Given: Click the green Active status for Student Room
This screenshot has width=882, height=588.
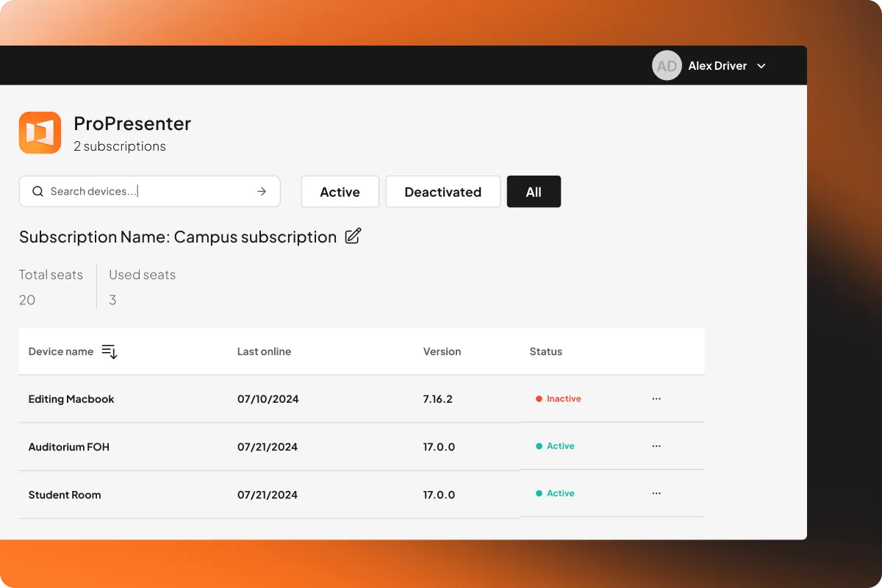Looking at the screenshot, I should click(556, 493).
